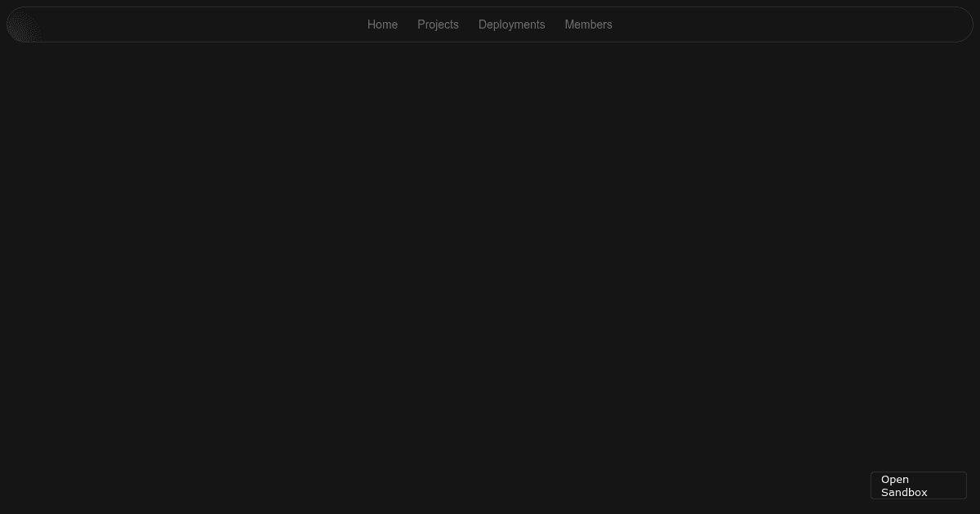Select the Members nav item

pyautogui.click(x=588, y=24)
